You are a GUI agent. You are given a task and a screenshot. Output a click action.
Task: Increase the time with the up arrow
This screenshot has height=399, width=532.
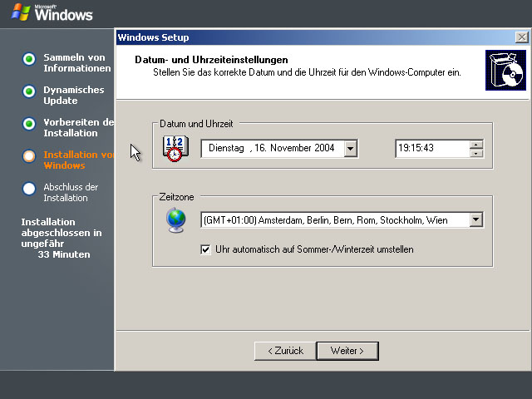tap(476, 145)
